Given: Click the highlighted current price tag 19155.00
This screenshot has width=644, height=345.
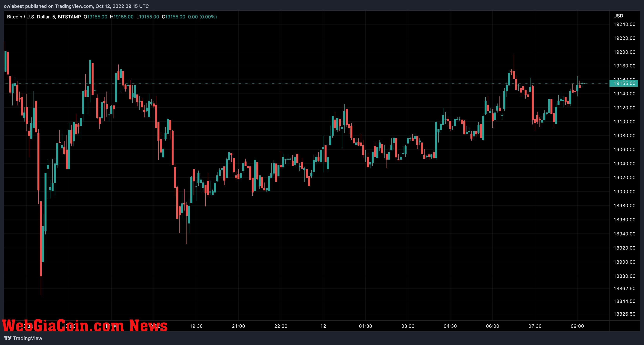Looking at the screenshot, I should pyautogui.click(x=624, y=83).
